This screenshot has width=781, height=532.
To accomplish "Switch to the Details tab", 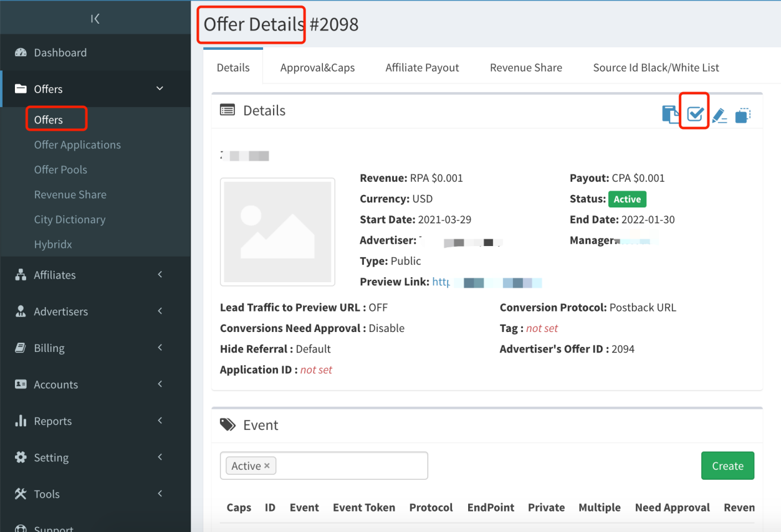I will [x=233, y=67].
